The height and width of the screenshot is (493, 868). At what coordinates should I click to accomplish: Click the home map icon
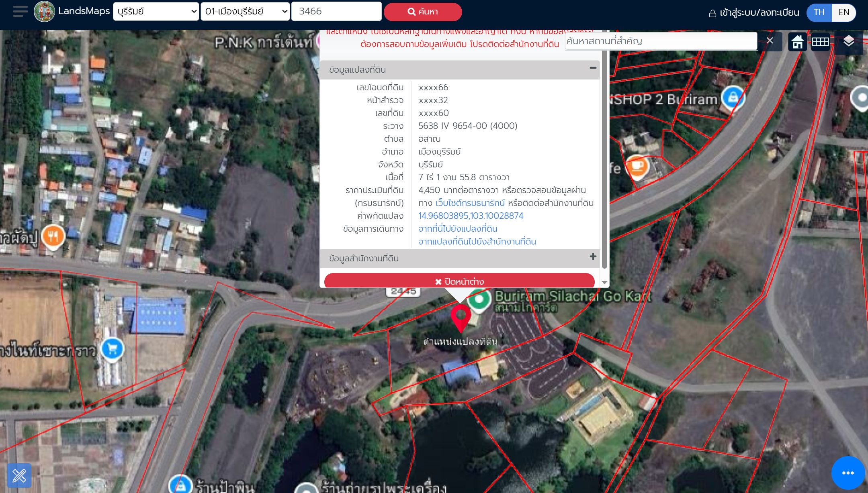(x=797, y=41)
